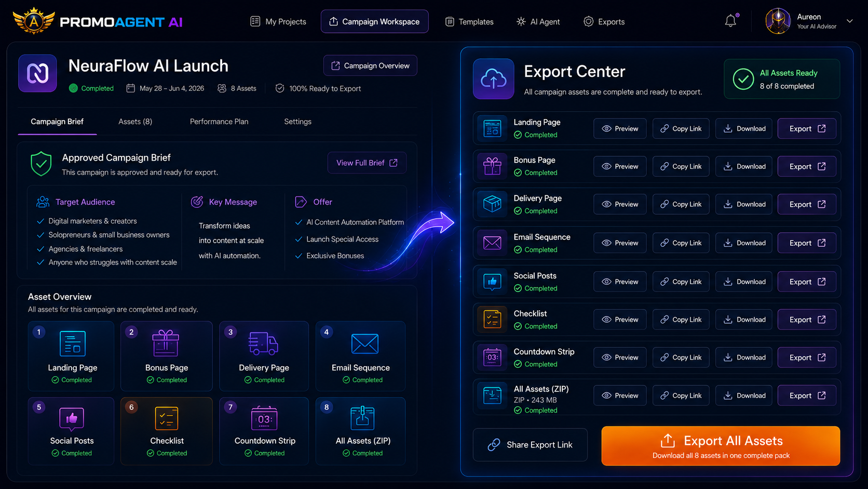Export the Email Sequence asset
Screen dimensions: 868x489
coord(807,243)
